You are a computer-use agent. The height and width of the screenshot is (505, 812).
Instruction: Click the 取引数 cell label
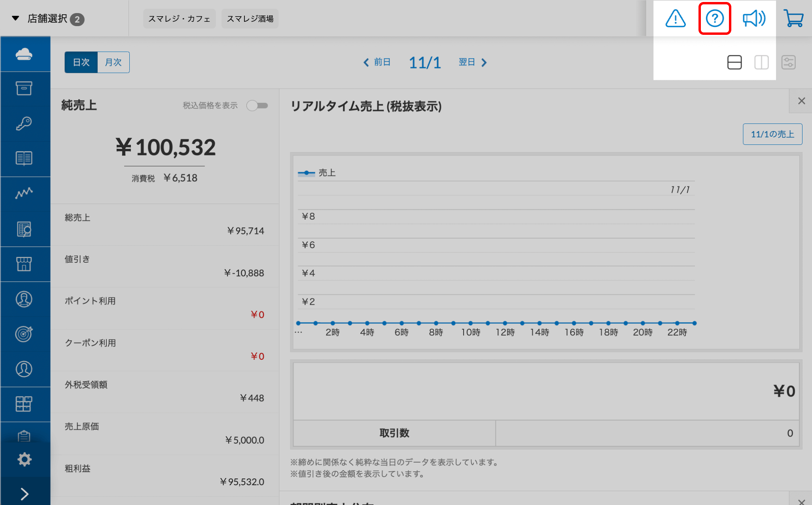click(394, 433)
